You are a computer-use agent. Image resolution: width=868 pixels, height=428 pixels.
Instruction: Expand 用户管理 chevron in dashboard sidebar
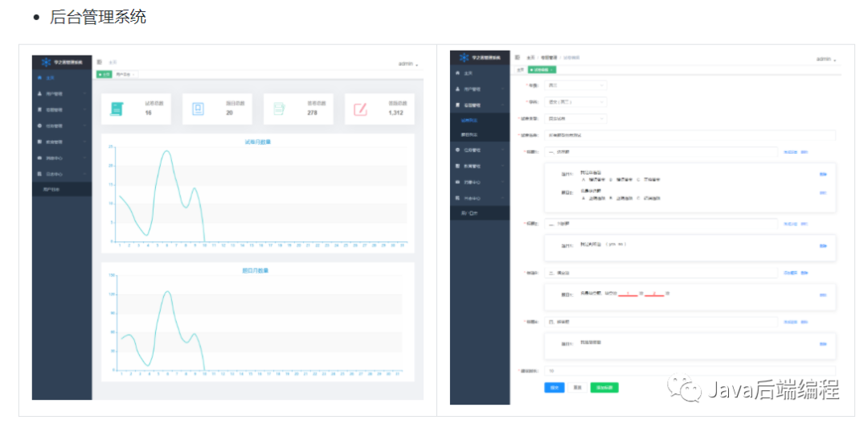click(x=84, y=93)
